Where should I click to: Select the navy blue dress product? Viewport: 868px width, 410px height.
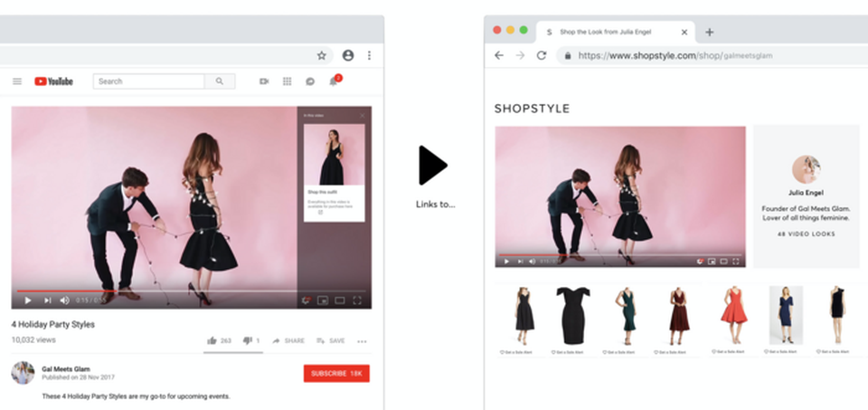click(786, 315)
